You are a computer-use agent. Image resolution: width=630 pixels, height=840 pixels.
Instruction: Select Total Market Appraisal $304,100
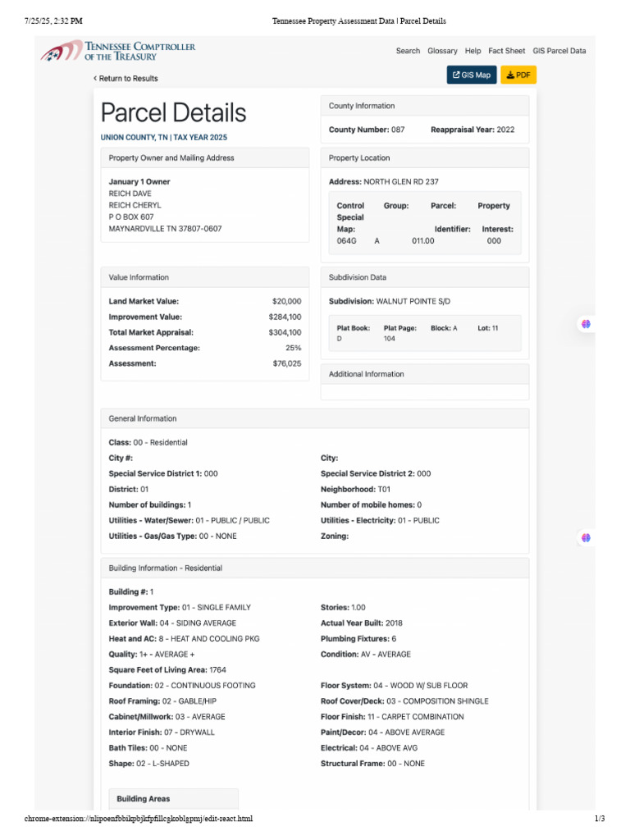pos(285,333)
